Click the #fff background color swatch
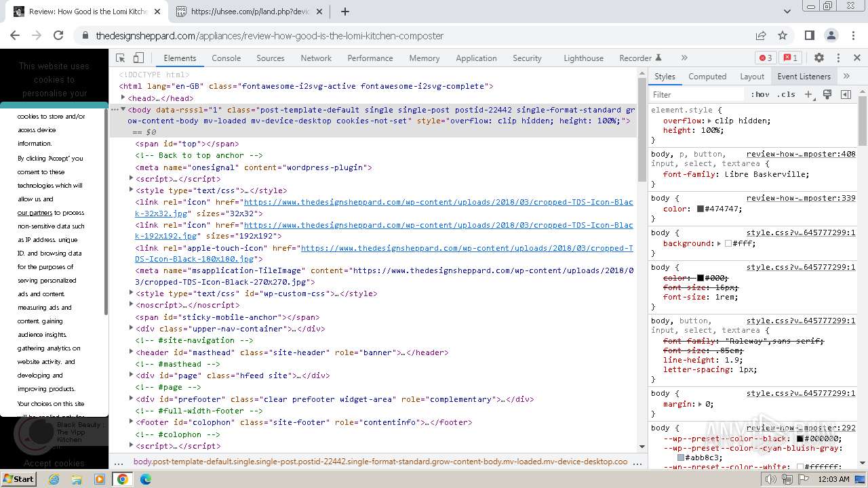This screenshot has height=488, width=868. (x=728, y=243)
